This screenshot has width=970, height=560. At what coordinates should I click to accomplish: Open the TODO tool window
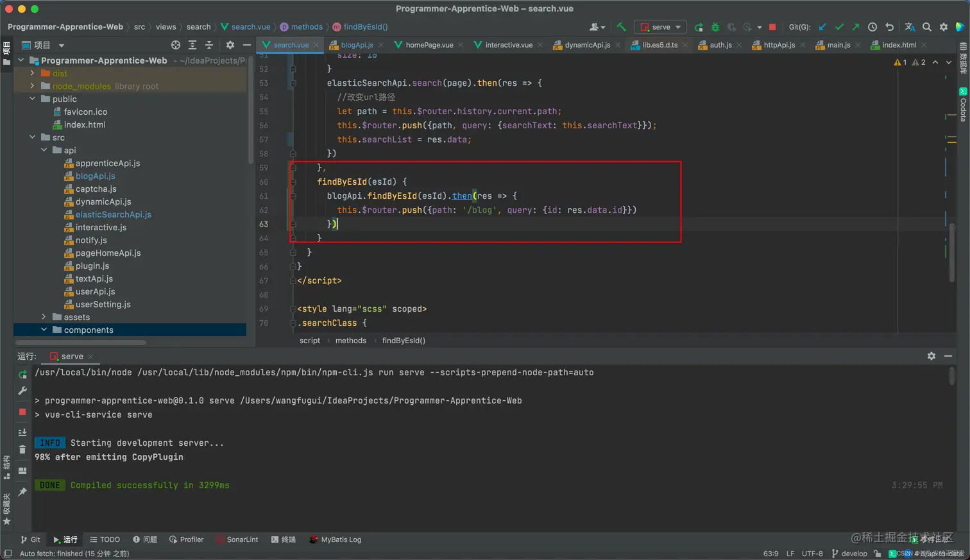click(105, 539)
